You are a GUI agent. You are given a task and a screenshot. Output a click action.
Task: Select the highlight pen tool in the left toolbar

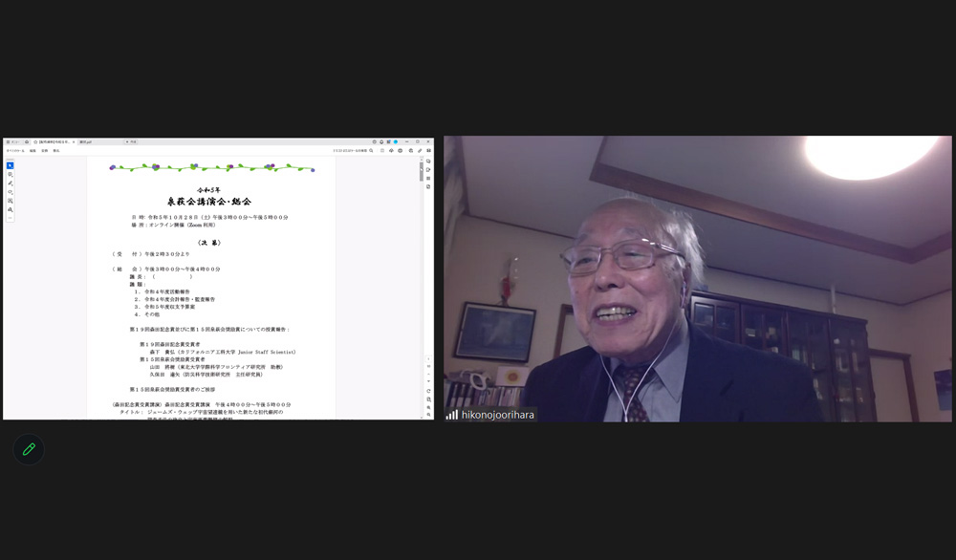pos(11,183)
